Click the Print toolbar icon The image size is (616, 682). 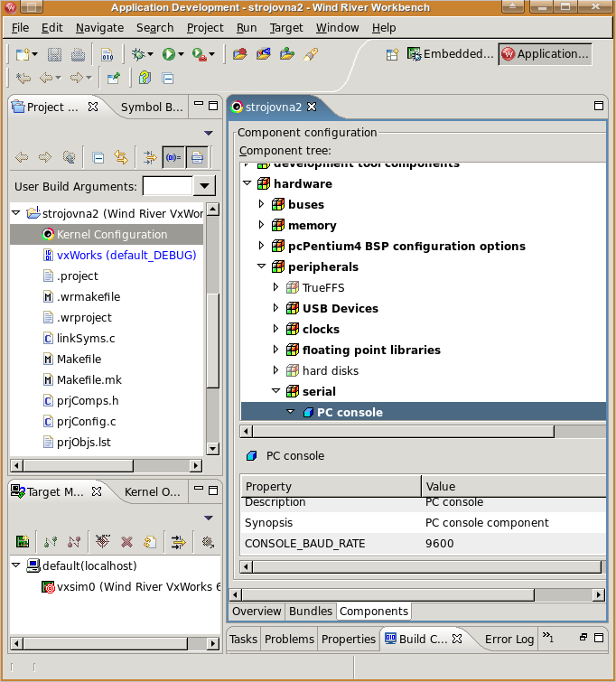[x=78, y=54]
